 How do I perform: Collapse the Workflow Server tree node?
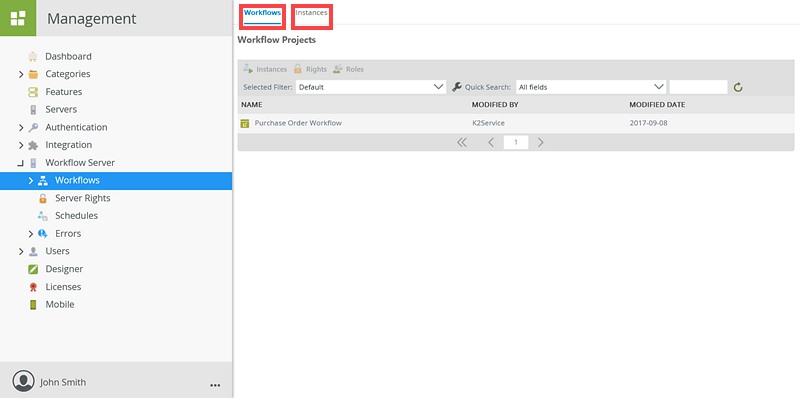[21, 163]
